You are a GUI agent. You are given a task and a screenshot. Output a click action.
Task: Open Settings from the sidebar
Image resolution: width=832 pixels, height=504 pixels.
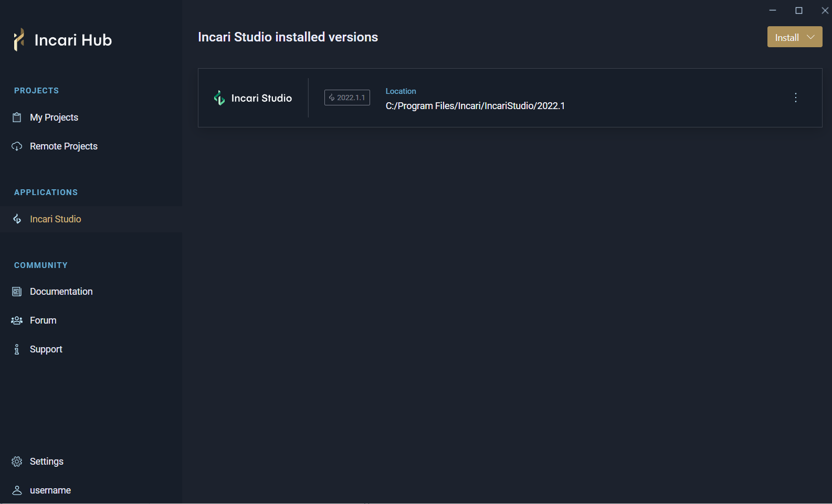(47, 462)
